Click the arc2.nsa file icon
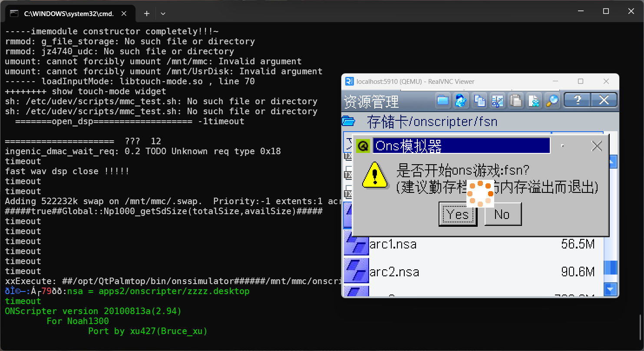 coord(356,271)
